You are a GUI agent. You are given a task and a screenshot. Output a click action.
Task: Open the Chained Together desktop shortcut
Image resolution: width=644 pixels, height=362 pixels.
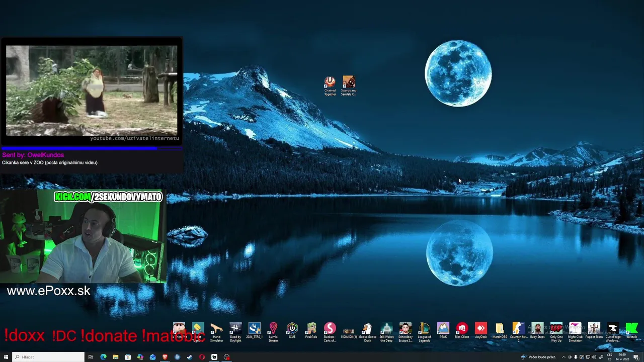(330, 85)
